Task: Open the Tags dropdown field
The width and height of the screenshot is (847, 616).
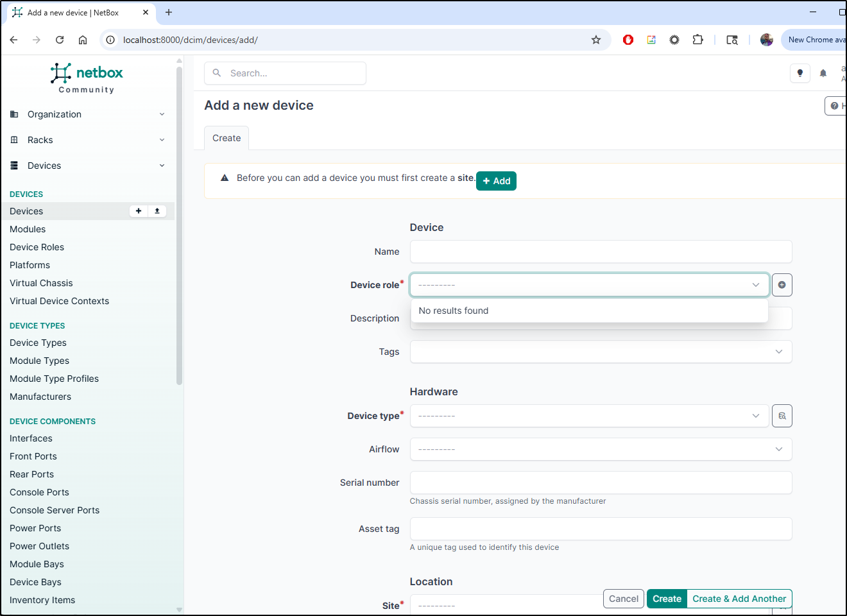Action: point(600,352)
